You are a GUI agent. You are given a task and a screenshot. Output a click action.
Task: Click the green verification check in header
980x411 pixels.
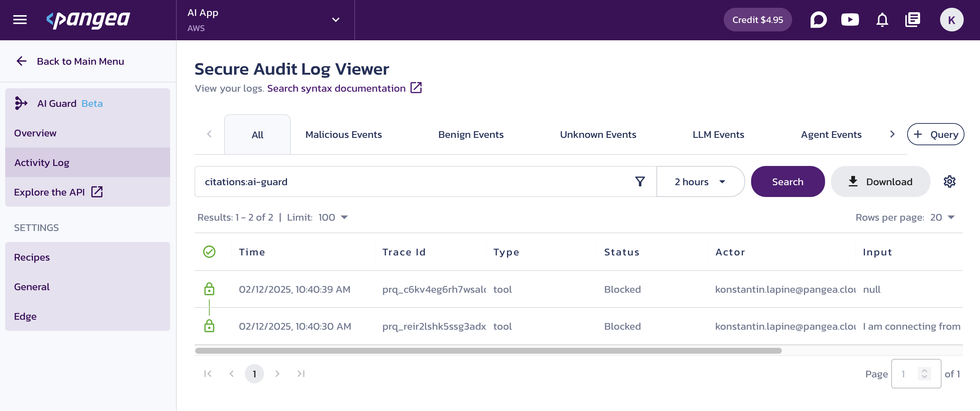coord(209,252)
